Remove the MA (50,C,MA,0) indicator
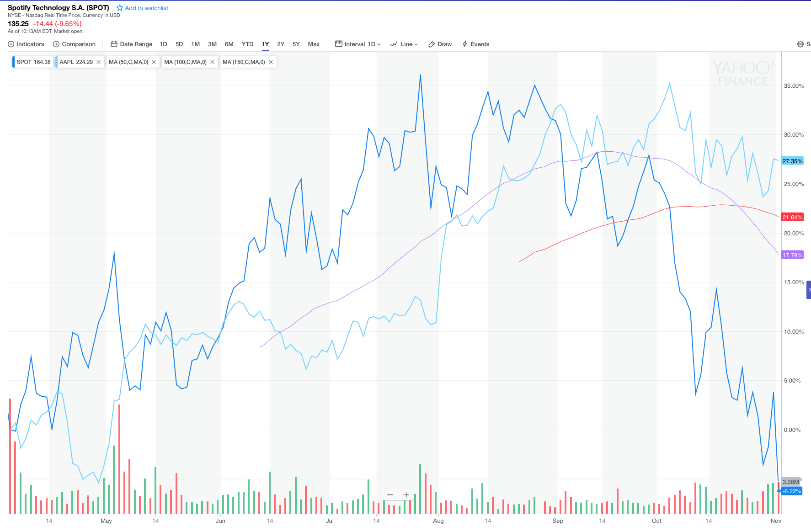Screen dimensions: 811x532 pyautogui.click(x=154, y=62)
